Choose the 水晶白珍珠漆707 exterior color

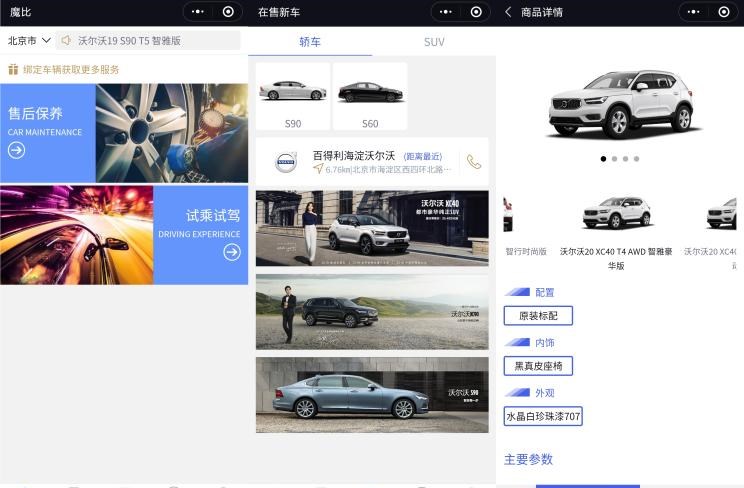(x=543, y=416)
